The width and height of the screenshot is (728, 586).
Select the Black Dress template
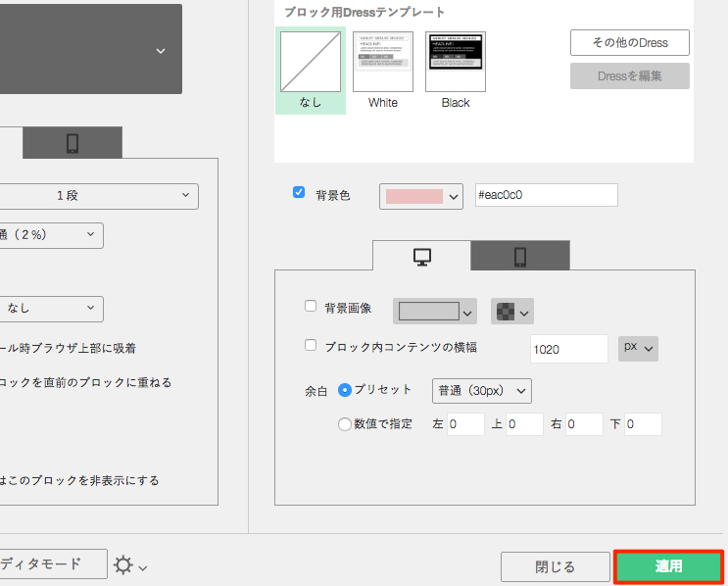pyautogui.click(x=456, y=62)
